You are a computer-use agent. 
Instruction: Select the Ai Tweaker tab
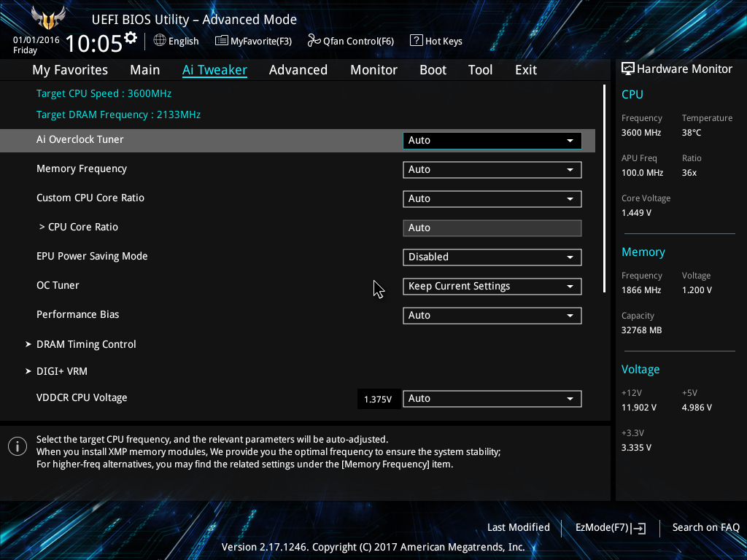(x=214, y=70)
